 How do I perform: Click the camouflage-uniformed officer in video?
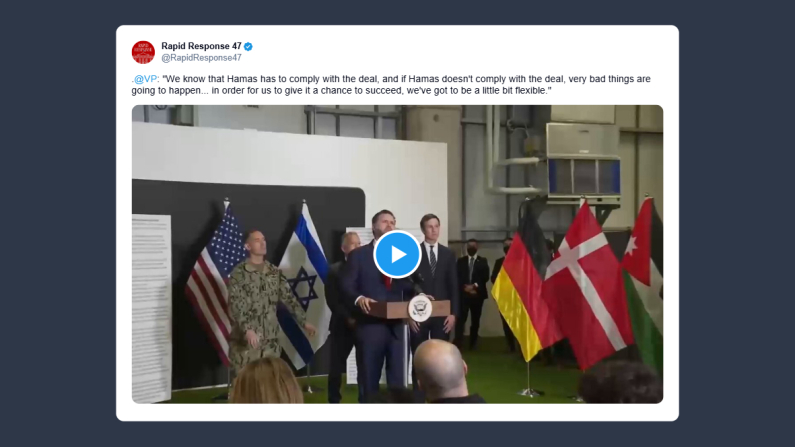(x=261, y=299)
